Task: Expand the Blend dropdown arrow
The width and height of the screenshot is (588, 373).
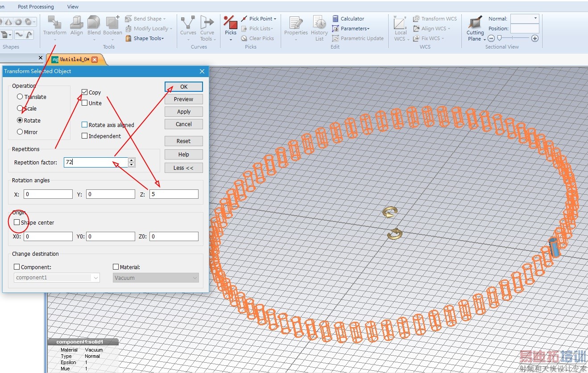Action: (x=94, y=40)
